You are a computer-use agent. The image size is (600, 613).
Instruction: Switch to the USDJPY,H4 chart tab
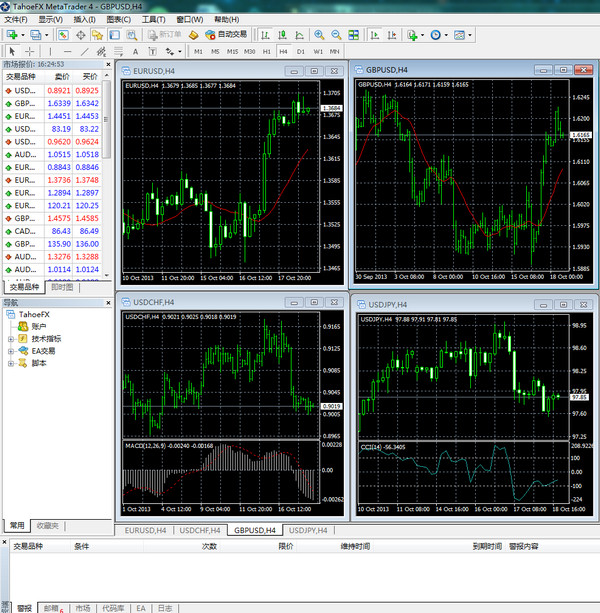click(x=310, y=530)
